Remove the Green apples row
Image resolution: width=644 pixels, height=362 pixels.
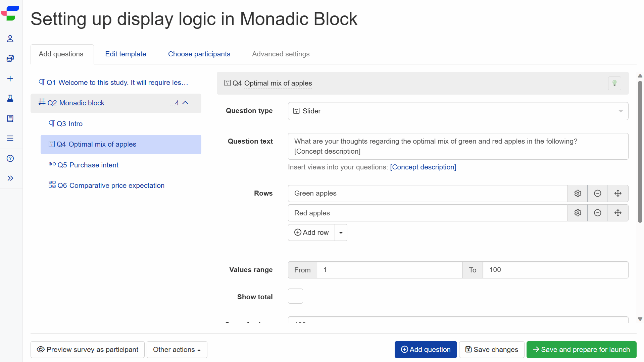coord(597,193)
